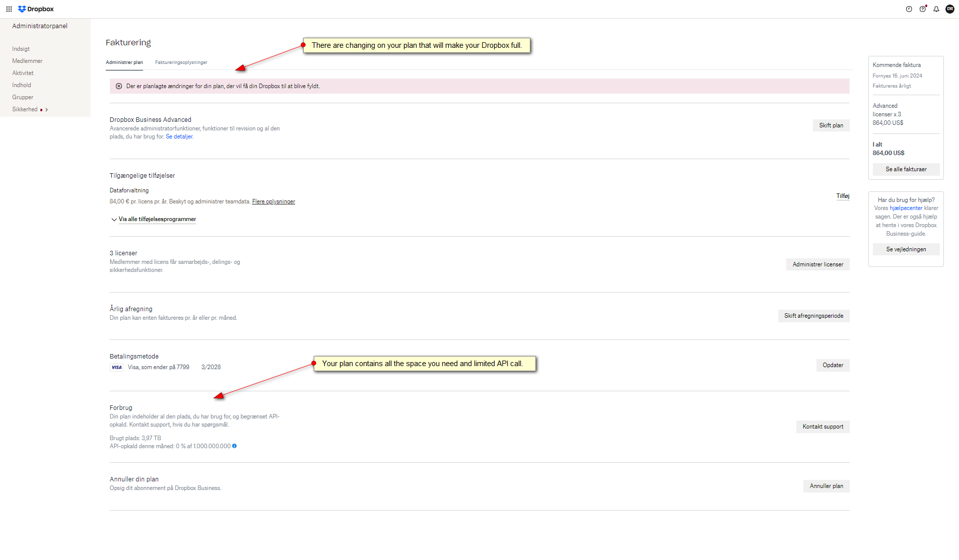
Task: Click the Se vejledningen button
Action: pos(906,249)
